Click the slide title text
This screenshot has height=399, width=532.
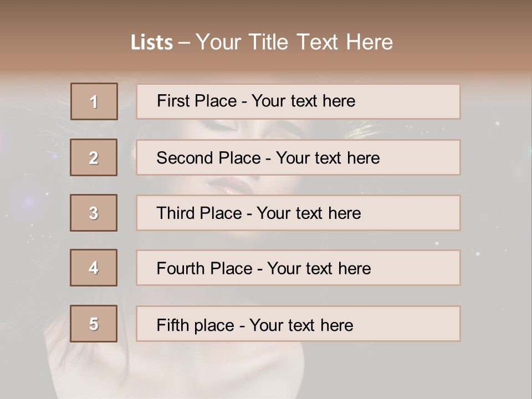pos(262,42)
